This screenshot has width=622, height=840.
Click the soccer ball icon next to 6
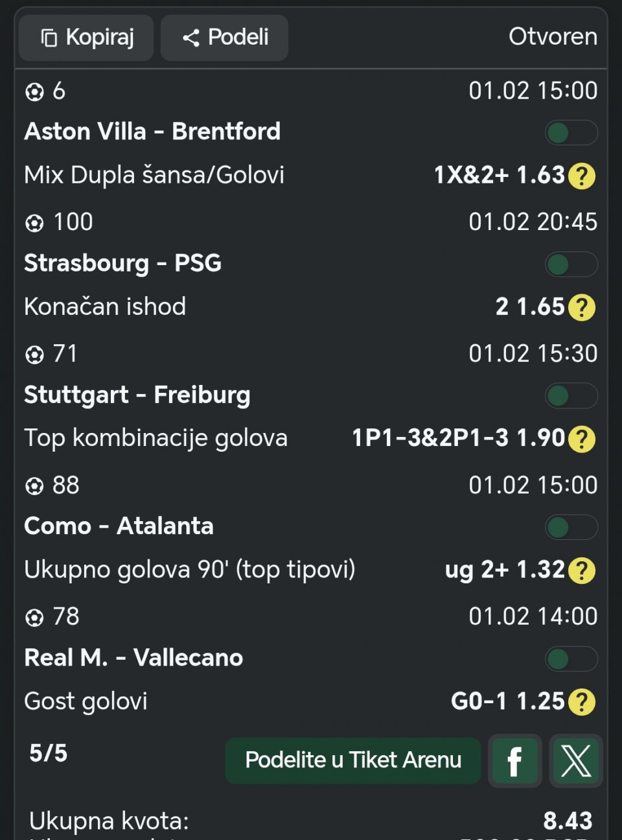coord(34,92)
